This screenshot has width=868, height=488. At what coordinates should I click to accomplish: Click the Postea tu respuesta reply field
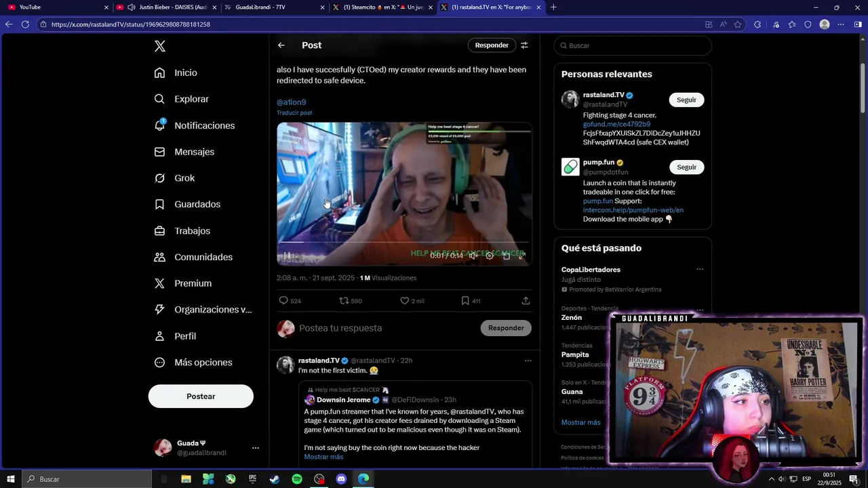387,328
